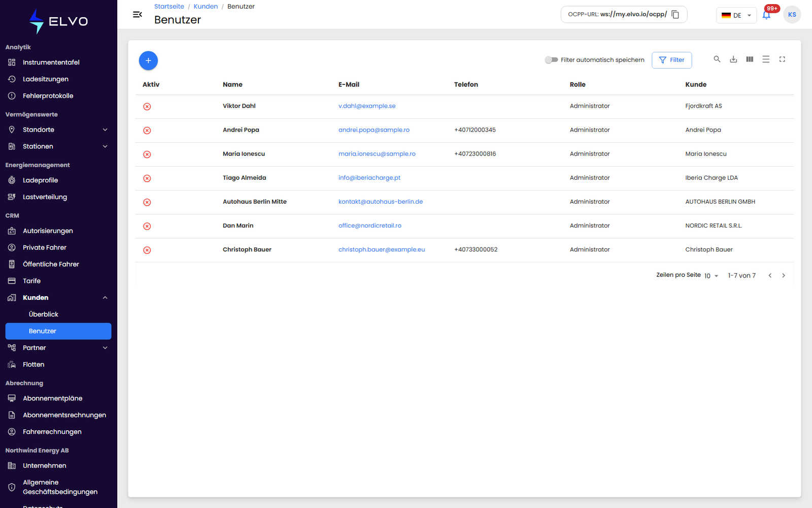Copy the OCPP URL to clipboard
The image size is (812, 508).
click(675, 14)
